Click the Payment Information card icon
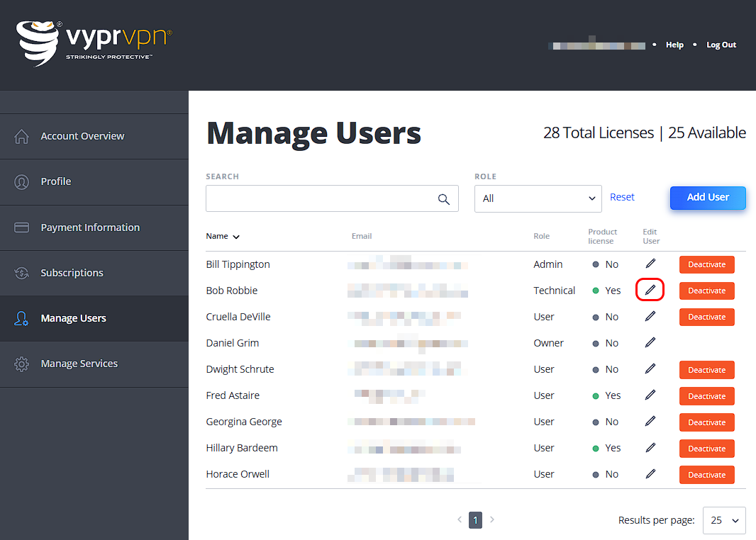The height and width of the screenshot is (540, 756). [21, 227]
